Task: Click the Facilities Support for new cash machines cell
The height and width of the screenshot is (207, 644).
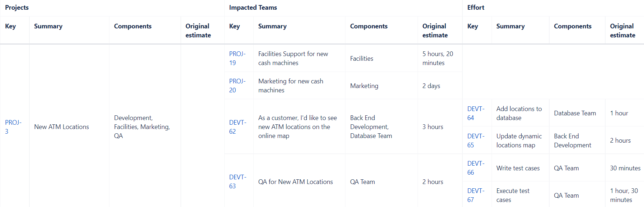Action: coord(293,58)
